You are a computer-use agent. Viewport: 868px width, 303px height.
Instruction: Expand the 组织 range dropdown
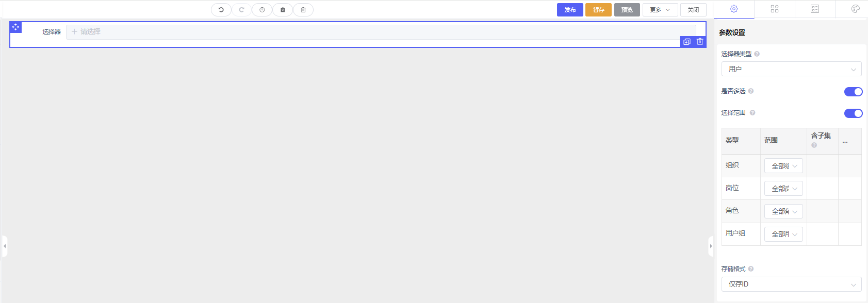pyautogui.click(x=783, y=166)
